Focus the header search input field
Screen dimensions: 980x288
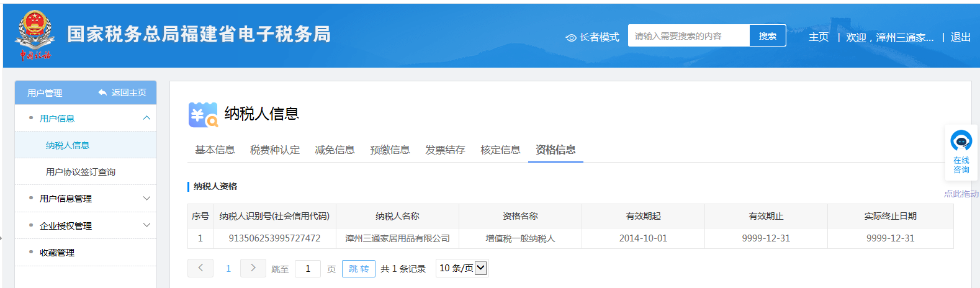(688, 36)
